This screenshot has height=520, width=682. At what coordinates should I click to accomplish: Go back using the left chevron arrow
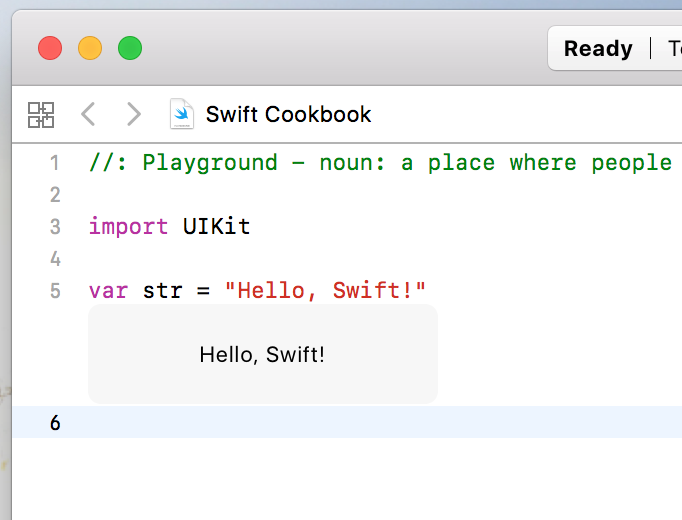pos(88,114)
